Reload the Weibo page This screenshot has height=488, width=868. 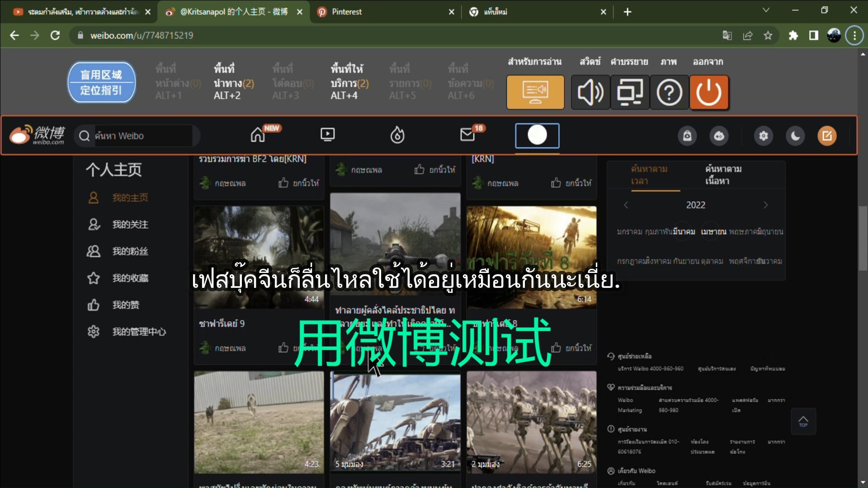[55, 35]
